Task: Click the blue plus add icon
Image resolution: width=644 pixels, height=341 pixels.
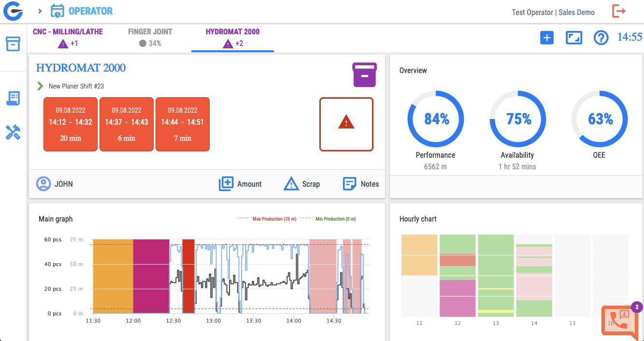Action: coord(546,38)
